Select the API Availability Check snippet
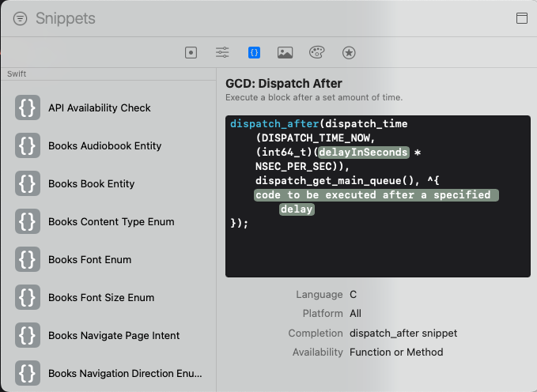537x392 pixels. click(x=108, y=107)
